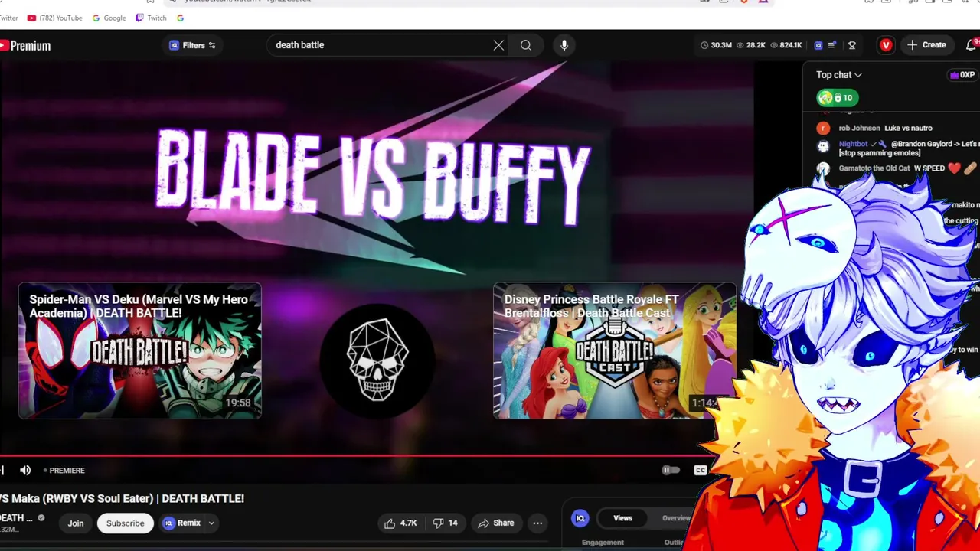Click Nightbot's wrench moderator icon
The width and height of the screenshot is (980, 551).
(883, 144)
